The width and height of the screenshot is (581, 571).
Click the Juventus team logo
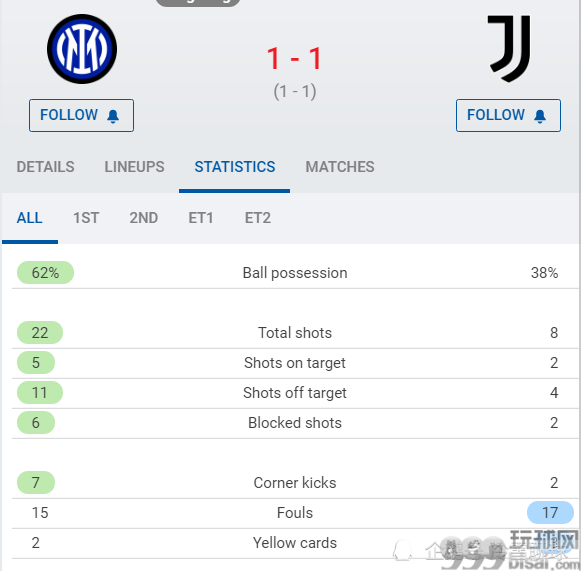point(509,49)
